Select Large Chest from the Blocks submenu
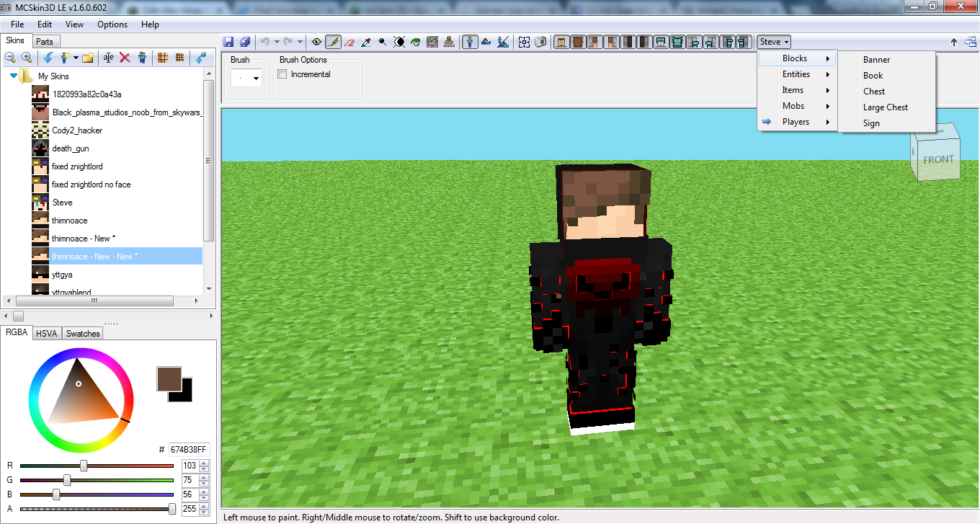 coord(885,107)
